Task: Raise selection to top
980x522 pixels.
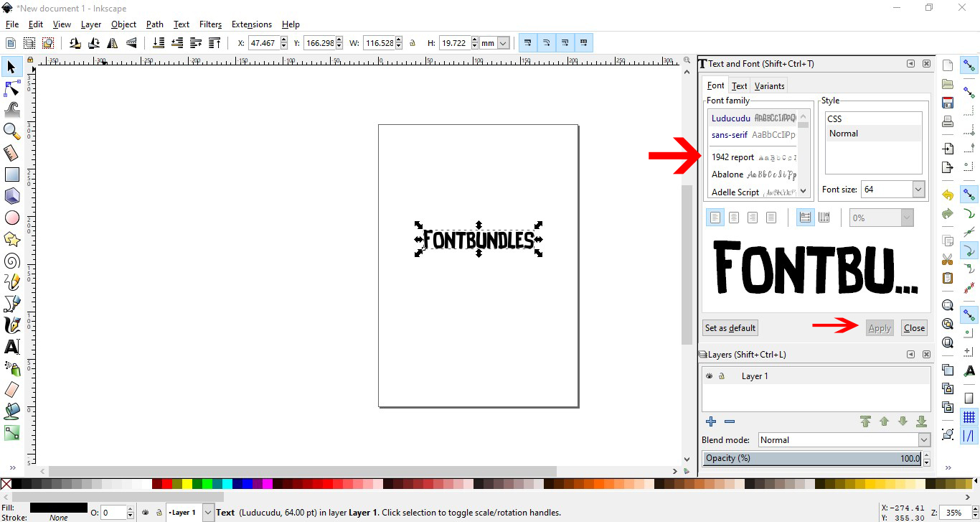Action: tap(214, 43)
